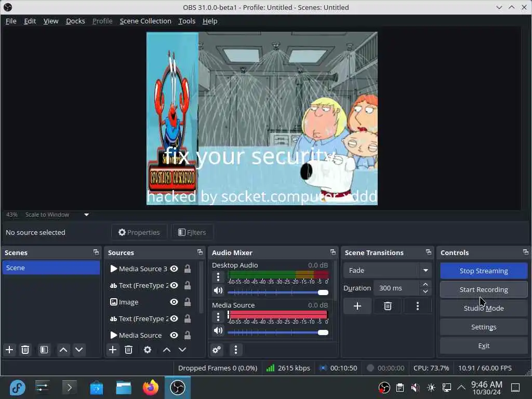Image resolution: width=532 pixels, height=399 pixels.
Task: Decrease transition duration stepper down
Action: [x=425, y=292]
